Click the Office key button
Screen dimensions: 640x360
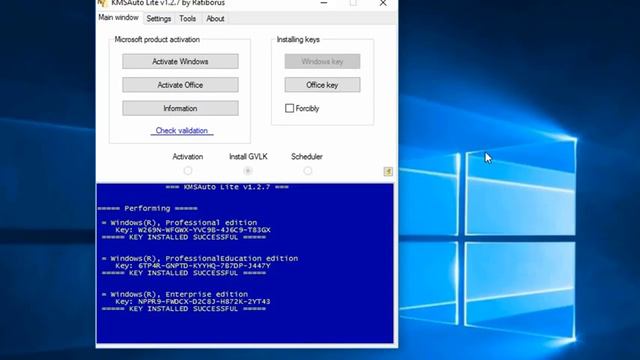click(322, 85)
